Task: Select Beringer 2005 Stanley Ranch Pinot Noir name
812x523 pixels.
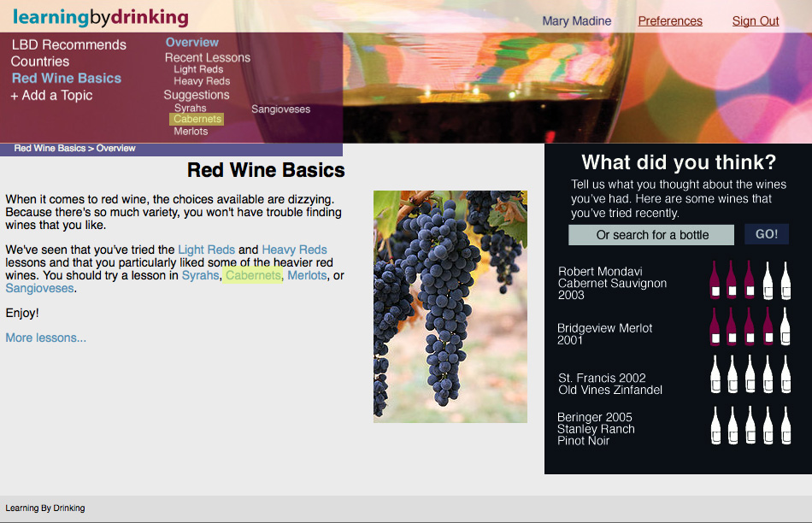Action: [596, 429]
